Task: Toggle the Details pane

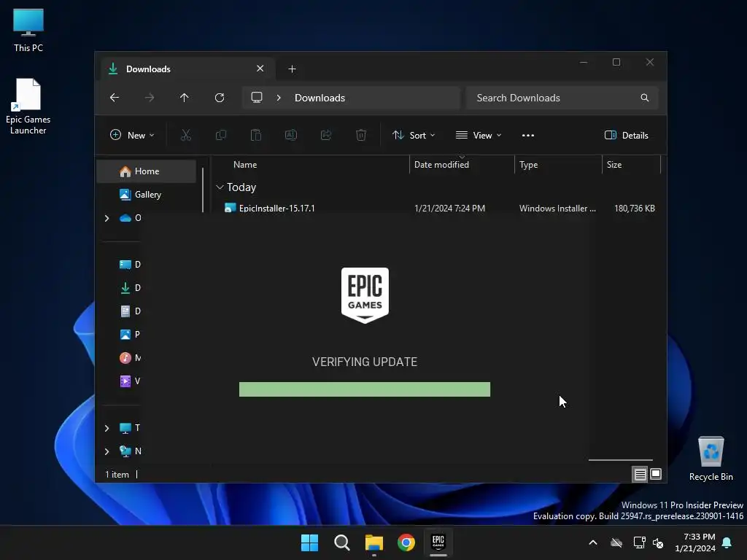Action: tap(627, 135)
